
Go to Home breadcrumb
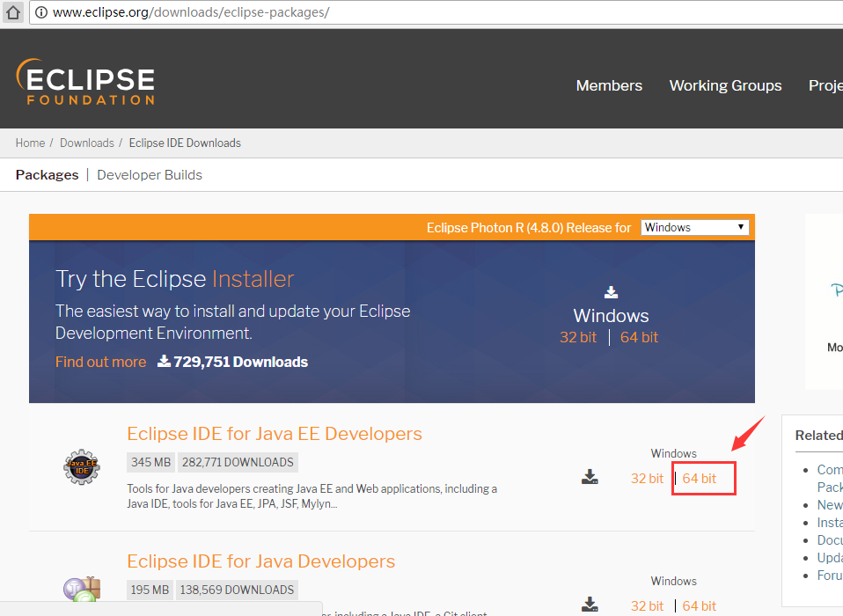coord(30,143)
